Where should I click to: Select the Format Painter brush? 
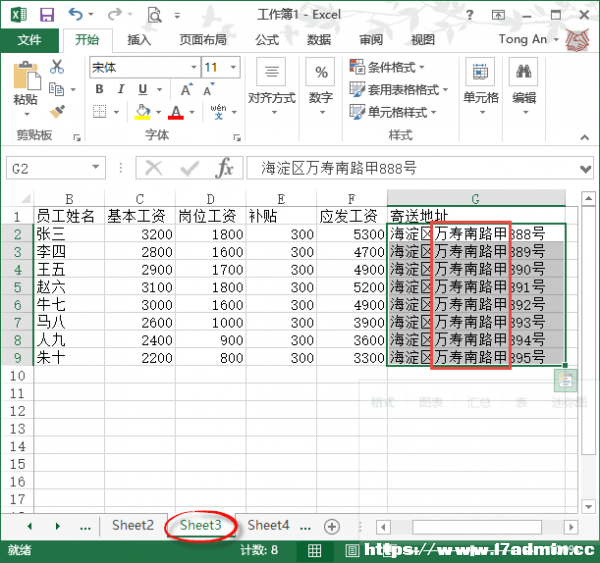[57, 111]
